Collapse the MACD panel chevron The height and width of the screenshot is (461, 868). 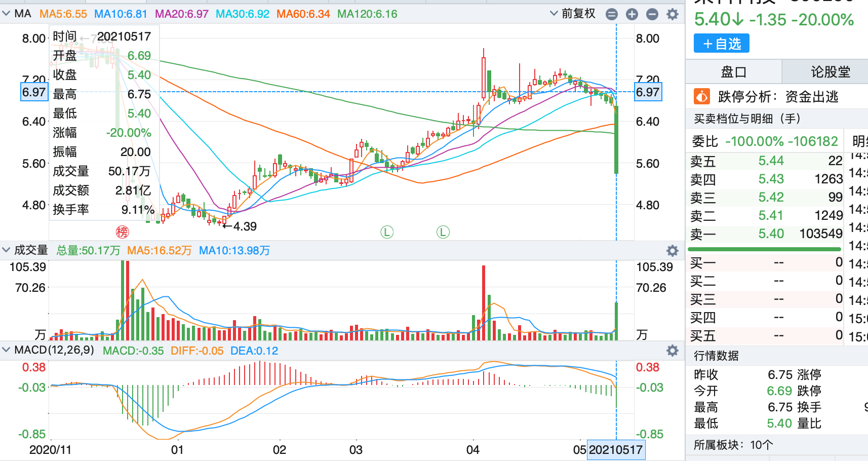[x=6, y=350]
